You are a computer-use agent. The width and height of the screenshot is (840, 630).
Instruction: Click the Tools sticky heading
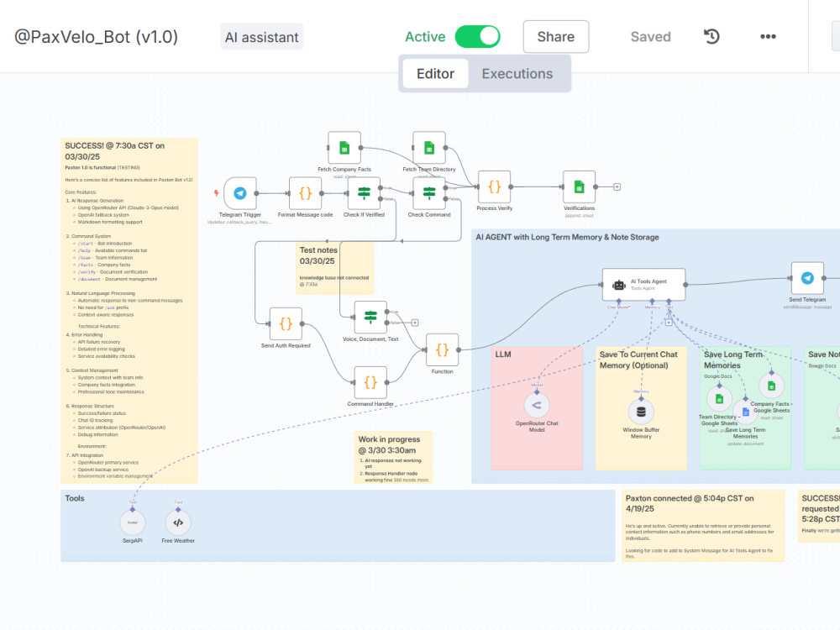click(x=75, y=498)
